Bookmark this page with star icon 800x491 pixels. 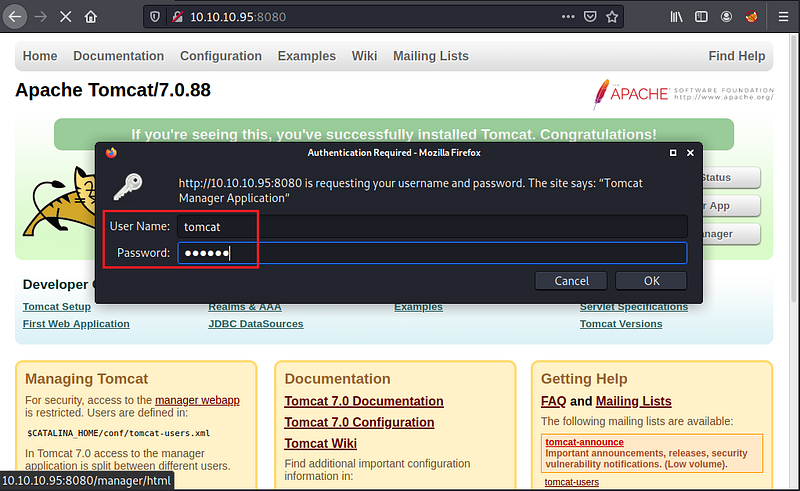click(612, 17)
